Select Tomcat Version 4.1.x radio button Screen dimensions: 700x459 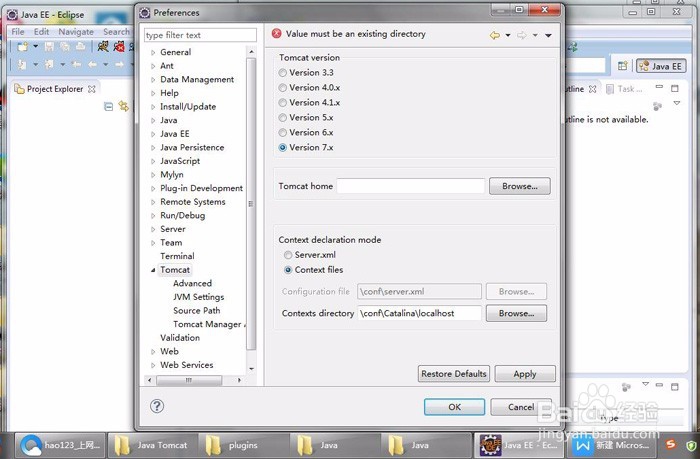coord(283,103)
